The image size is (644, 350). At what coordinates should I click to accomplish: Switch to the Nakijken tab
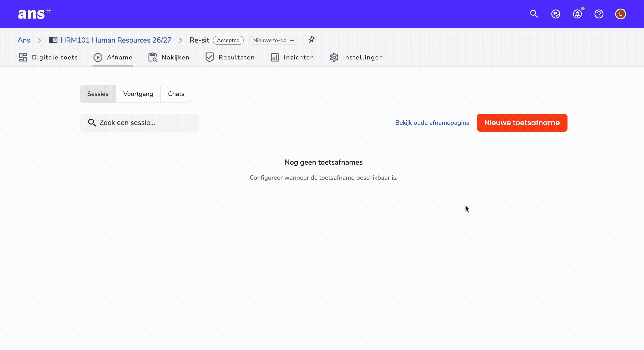[x=169, y=57]
